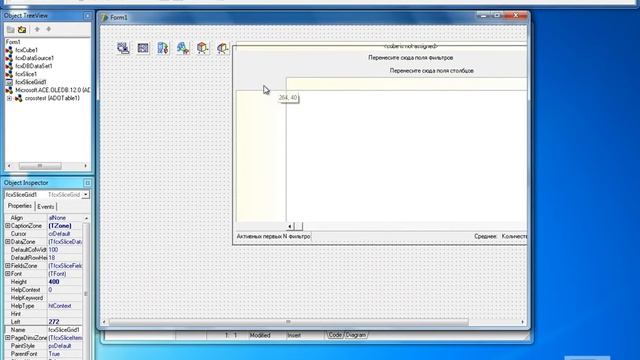Select the crosstest (ADOTable1) node

52,98
